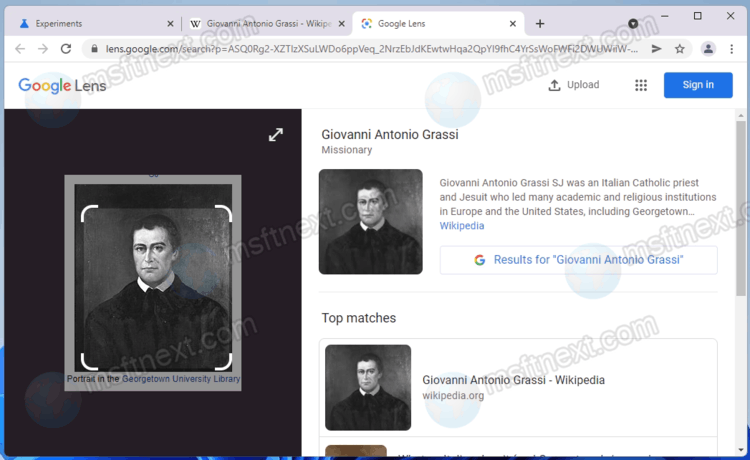The image size is (750, 460).
Task: Click the scrollbar up arrow
Action: click(741, 115)
